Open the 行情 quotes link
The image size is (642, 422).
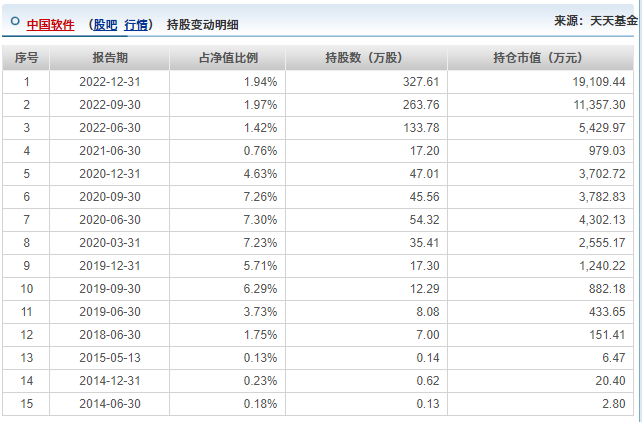(x=137, y=24)
